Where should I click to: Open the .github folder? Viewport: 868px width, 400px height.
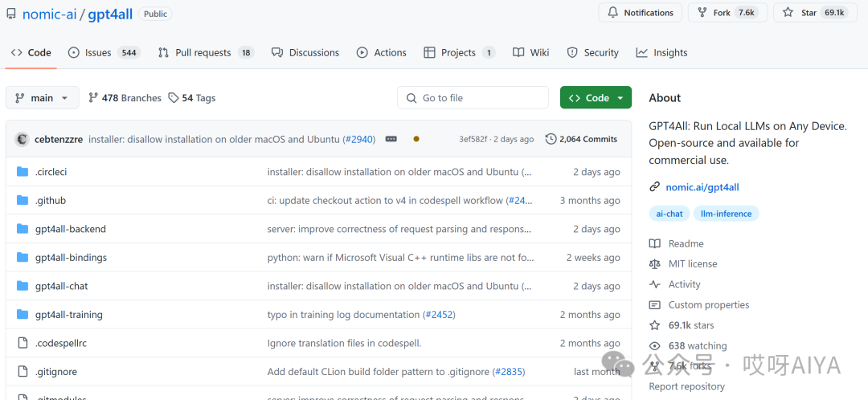click(x=51, y=200)
